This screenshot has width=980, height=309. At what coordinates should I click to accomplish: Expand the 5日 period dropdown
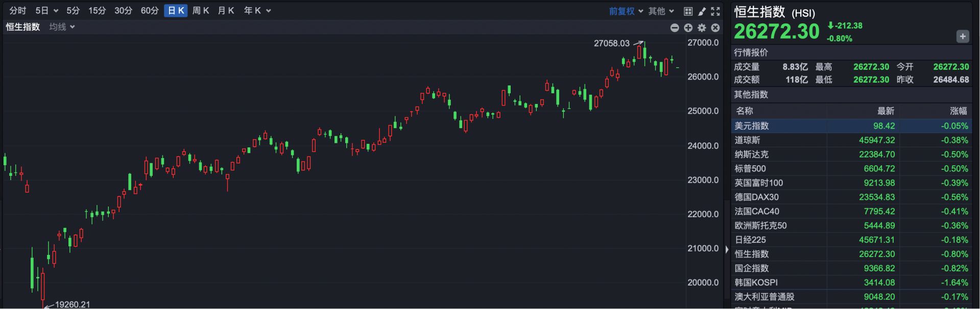click(x=47, y=11)
